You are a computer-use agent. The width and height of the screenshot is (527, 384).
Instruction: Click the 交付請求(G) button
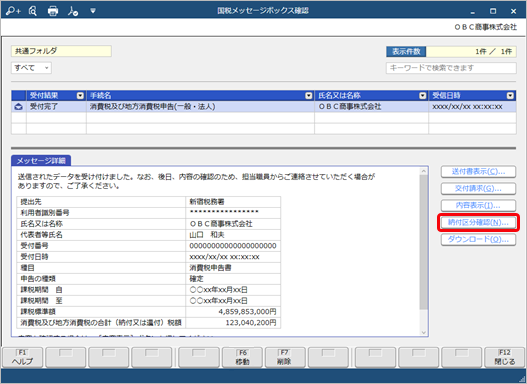coord(478,188)
